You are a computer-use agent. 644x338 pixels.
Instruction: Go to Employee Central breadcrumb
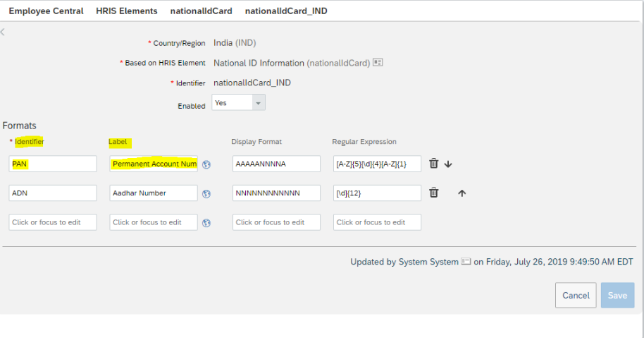coord(46,11)
